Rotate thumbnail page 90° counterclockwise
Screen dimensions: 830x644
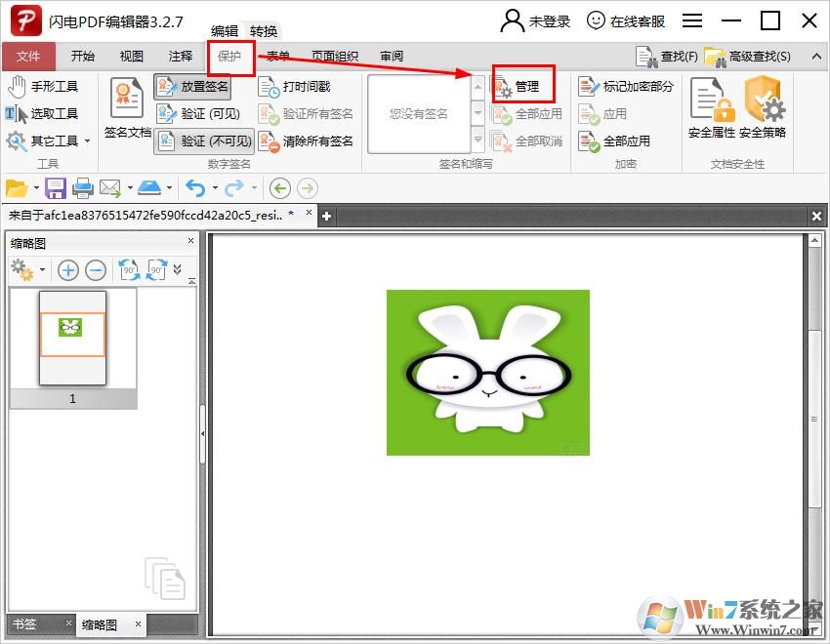pyautogui.click(x=129, y=270)
